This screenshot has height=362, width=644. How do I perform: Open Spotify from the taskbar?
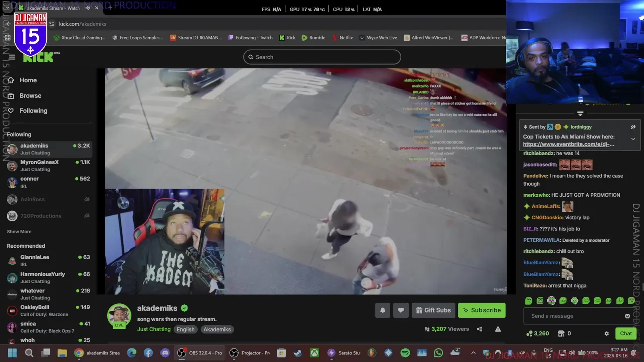coord(405,353)
